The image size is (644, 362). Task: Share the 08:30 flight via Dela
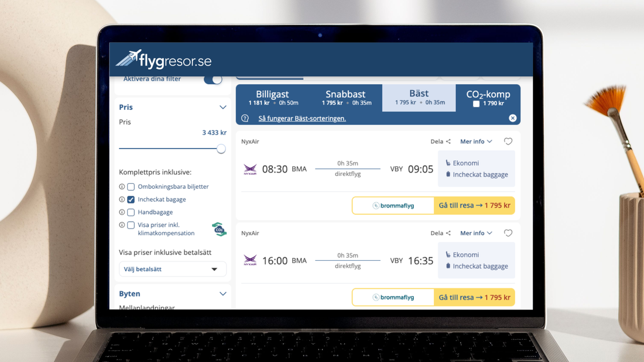[440, 142]
